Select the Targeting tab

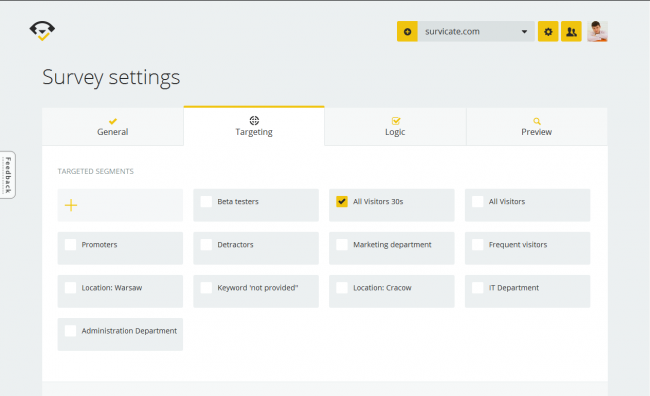coord(254,126)
